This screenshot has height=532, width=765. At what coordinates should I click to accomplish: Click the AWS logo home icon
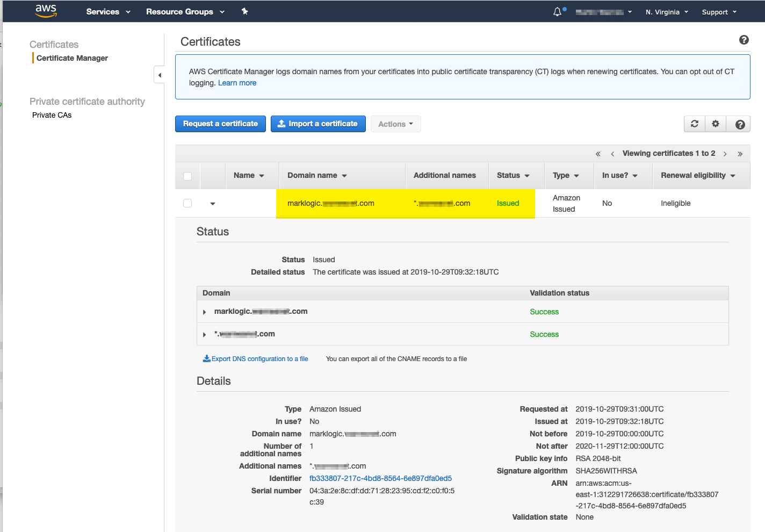[x=46, y=11]
